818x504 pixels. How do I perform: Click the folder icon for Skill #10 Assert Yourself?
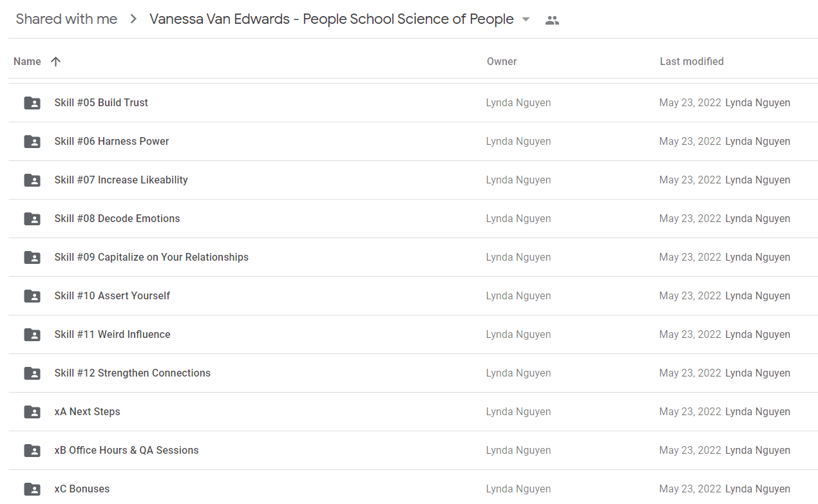click(x=32, y=296)
